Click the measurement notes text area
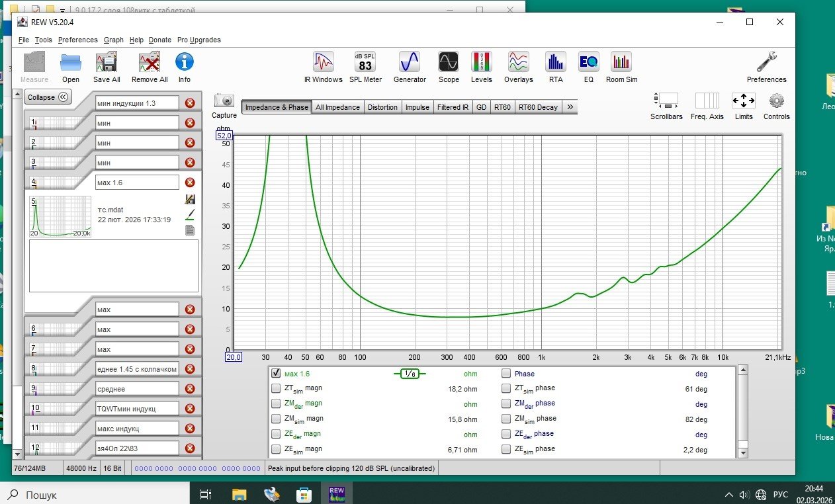This screenshot has width=835, height=504. point(114,266)
